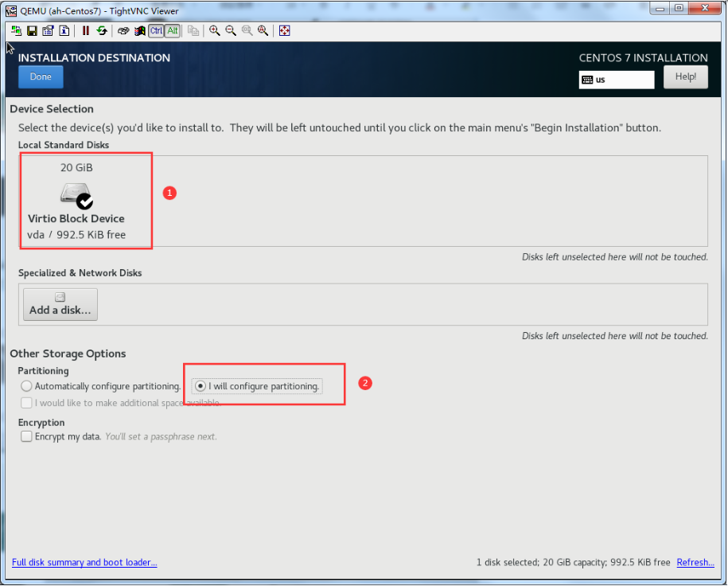Toggle the Alt key toolbar button

pos(173,31)
